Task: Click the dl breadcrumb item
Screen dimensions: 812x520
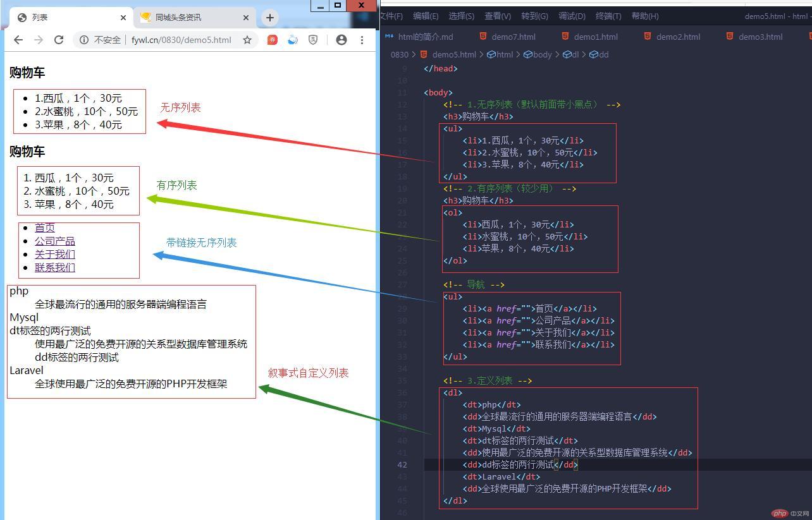Action: tap(570, 55)
